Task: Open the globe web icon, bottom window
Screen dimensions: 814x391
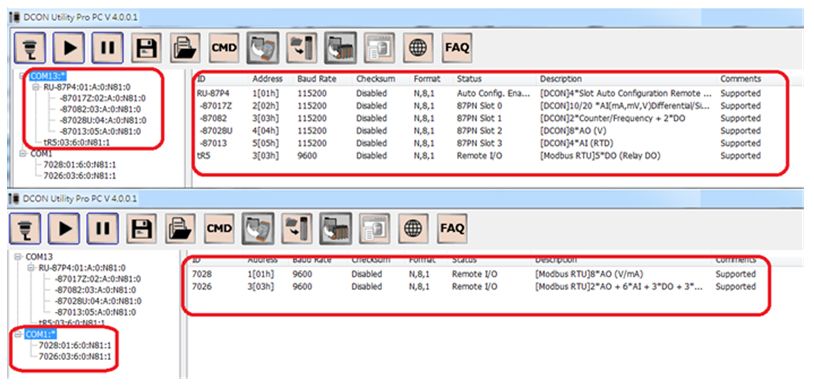Action: [413, 228]
